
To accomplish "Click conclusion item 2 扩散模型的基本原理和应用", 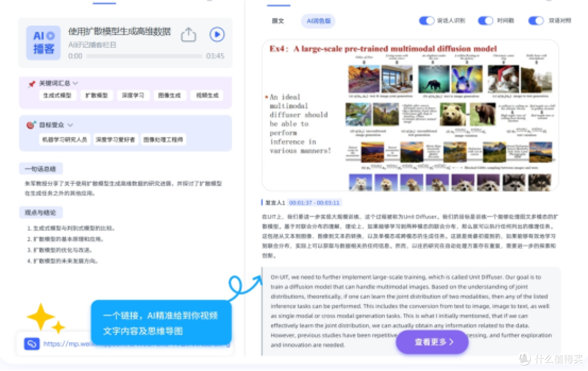I will click(x=65, y=239).
